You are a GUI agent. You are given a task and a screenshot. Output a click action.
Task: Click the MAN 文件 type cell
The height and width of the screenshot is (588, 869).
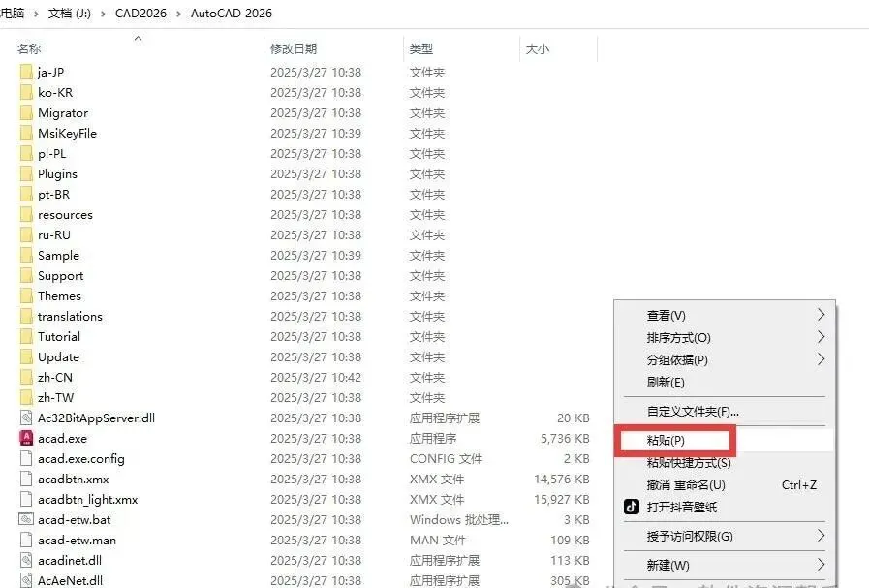[438, 540]
